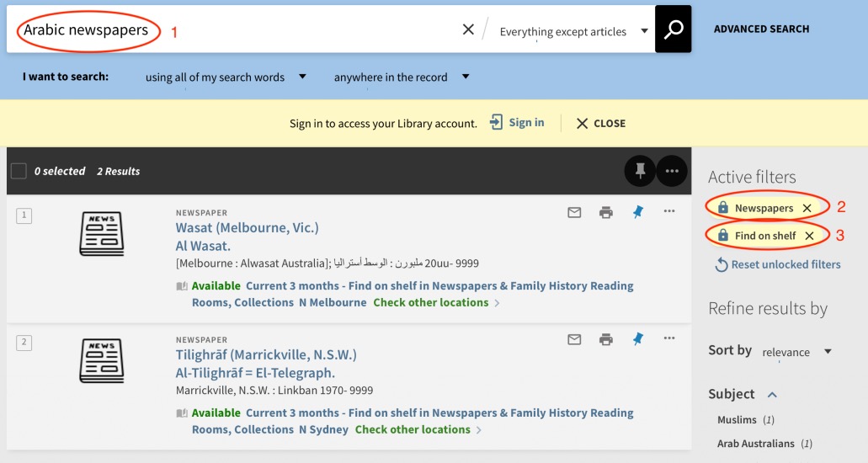
Task: Pin the Tilighrāf record
Action: coord(638,338)
